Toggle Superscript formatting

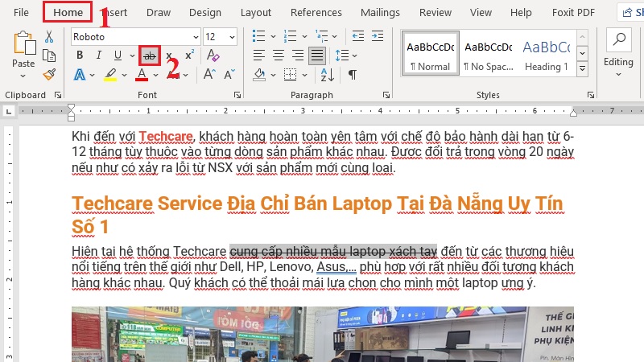[x=189, y=55]
